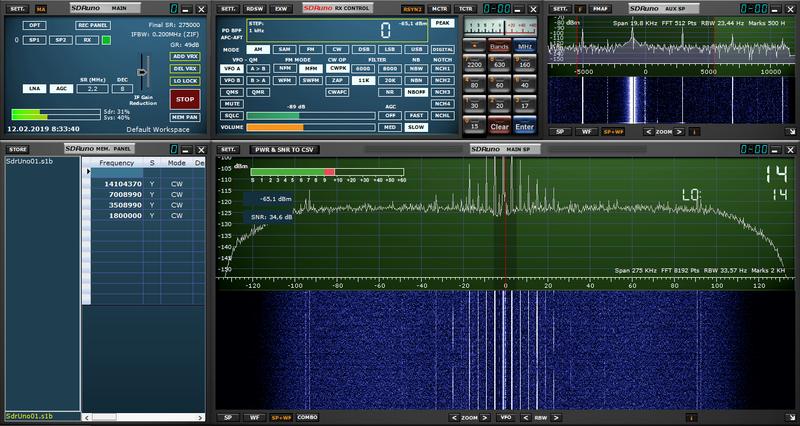Screen dimensions: 800x426
Task: Open the EXW panel
Action: click(x=281, y=9)
